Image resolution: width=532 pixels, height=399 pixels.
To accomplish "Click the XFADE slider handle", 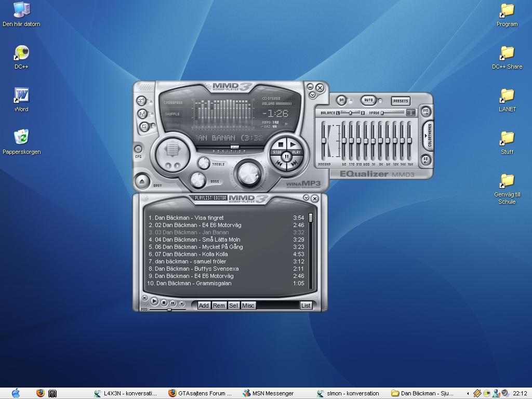I will click(x=382, y=113).
